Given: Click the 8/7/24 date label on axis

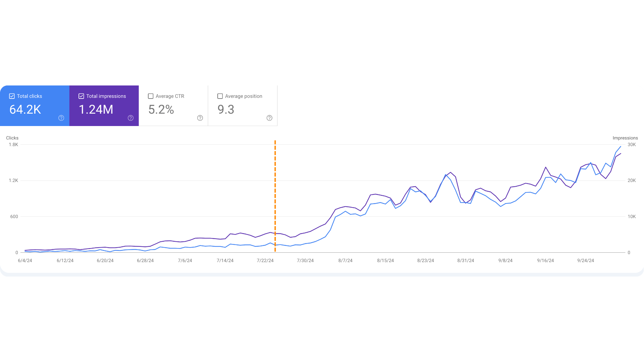Looking at the screenshot, I should (x=345, y=260).
